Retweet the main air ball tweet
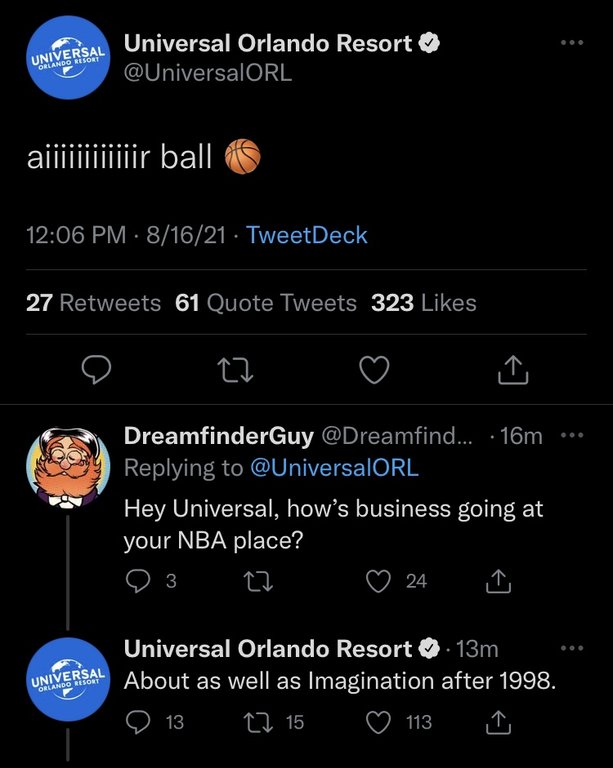The height and width of the screenshot is (768, 613). coord(233,370)
